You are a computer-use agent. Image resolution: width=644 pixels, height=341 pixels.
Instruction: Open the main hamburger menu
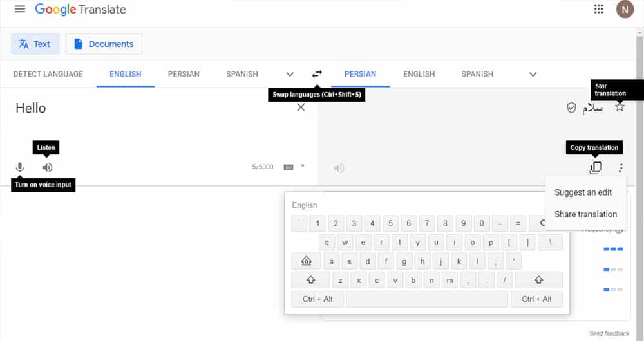click(x=20, y=9)
